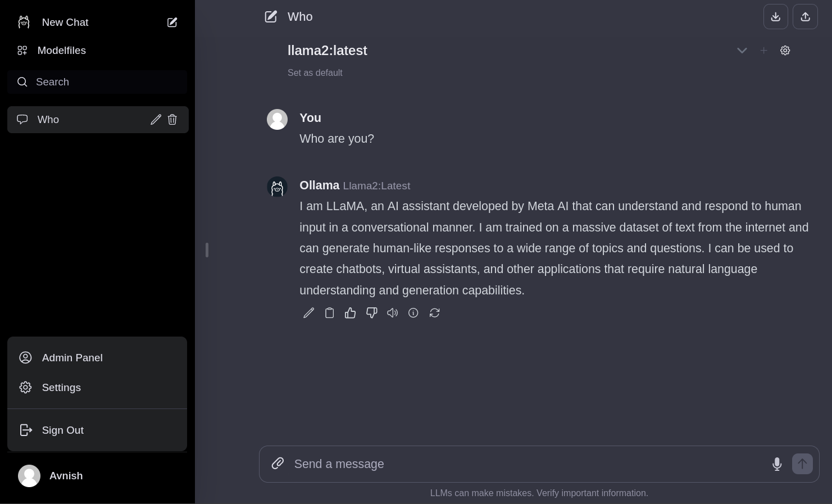Share the chat with the upload icon
This screenshot has width=832, height=504.
coord(805,17)
